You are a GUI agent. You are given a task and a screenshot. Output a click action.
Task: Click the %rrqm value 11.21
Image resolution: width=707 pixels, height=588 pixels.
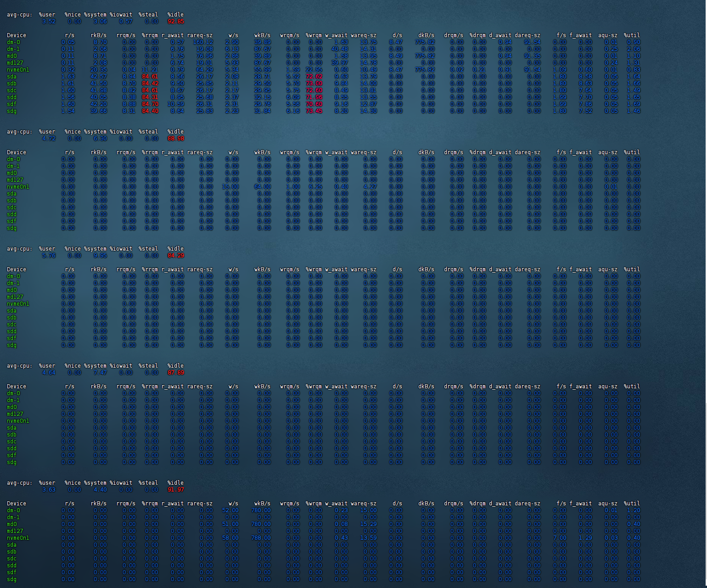click(x=150, y=70)
